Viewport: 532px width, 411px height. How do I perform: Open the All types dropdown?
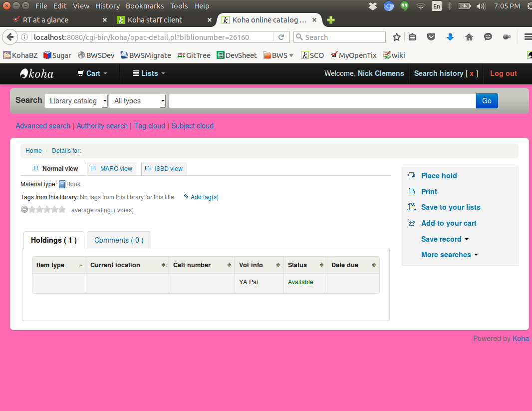[x=138, y=101]
